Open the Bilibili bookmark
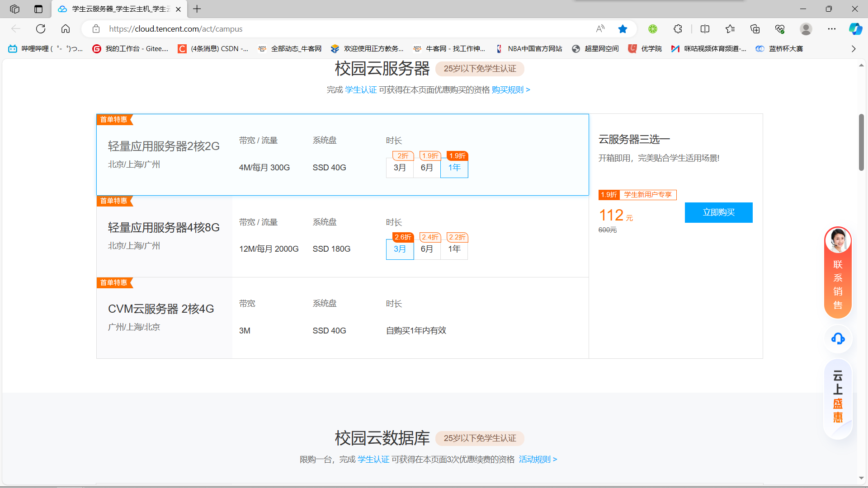Viewport: 868px width, 488px height. point(46,49)
